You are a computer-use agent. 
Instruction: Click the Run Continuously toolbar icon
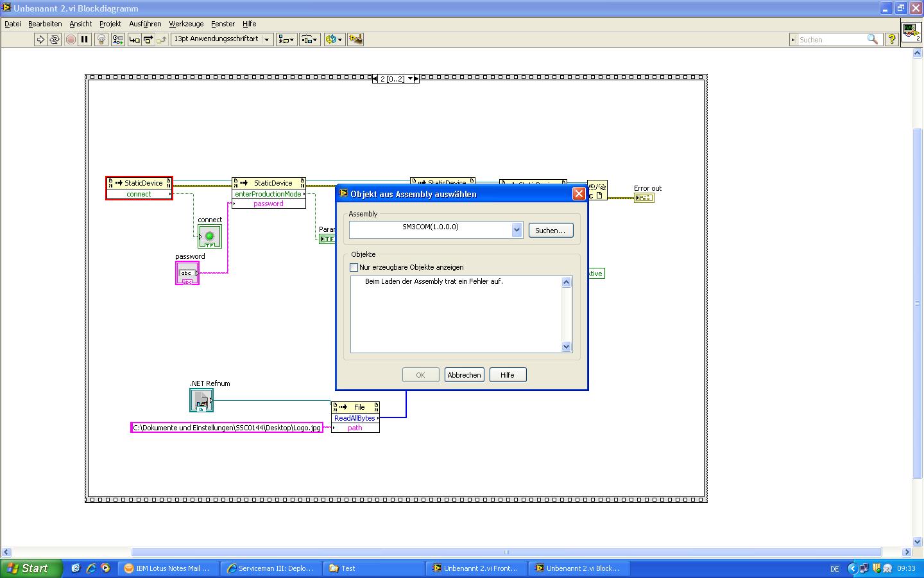(55, 40)
